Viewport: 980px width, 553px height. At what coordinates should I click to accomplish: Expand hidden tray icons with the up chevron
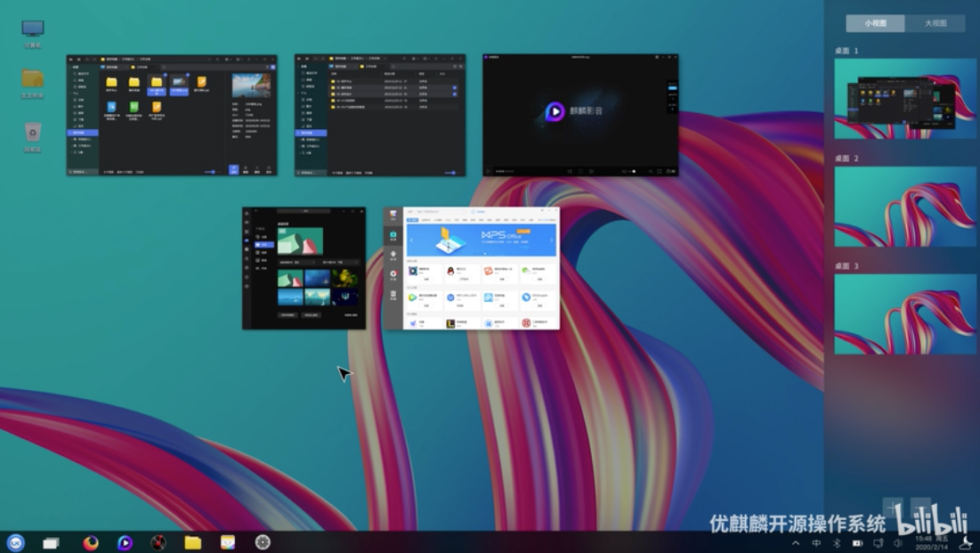click(796, 543)
